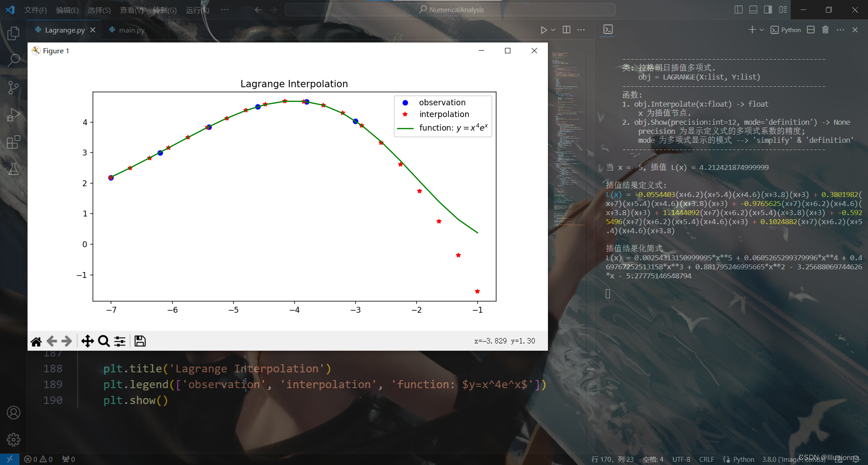
Task: Save the figure with disk icon
Action: click(x=140, y=341)
